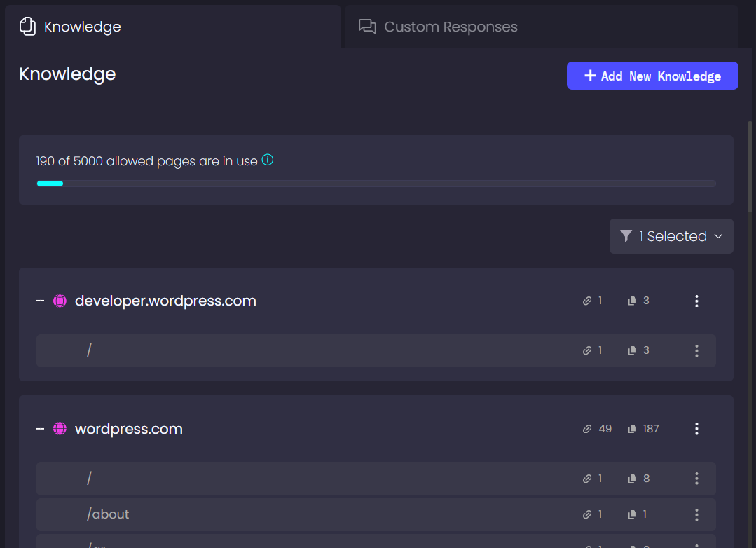This screenshot has width=756, height=548.
Task: Click the vertical scrollbar of the knowledge list
Action: coord(750,166)
